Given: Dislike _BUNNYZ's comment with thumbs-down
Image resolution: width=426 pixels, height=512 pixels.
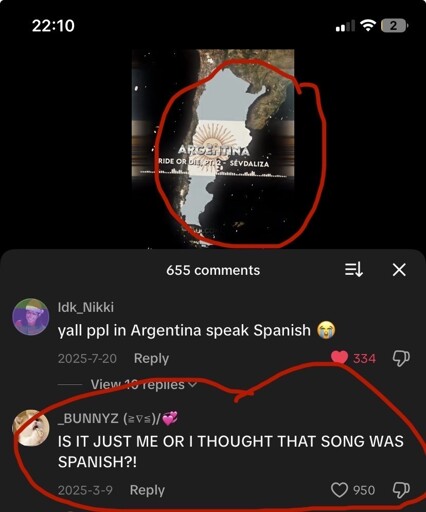Looking at the screenshot, I should (401, 490).
